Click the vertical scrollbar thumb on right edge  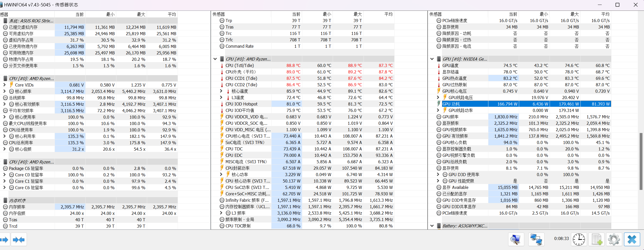click(641, 161)
